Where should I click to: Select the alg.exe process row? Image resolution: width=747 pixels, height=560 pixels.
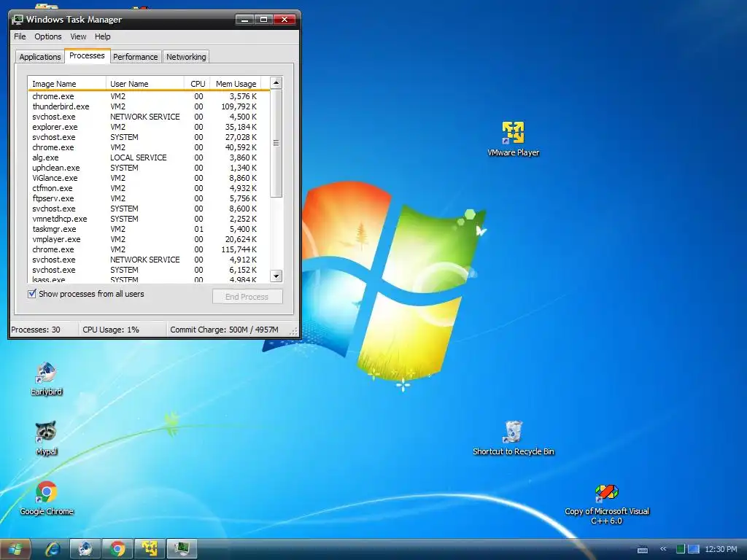pos(148,157)
